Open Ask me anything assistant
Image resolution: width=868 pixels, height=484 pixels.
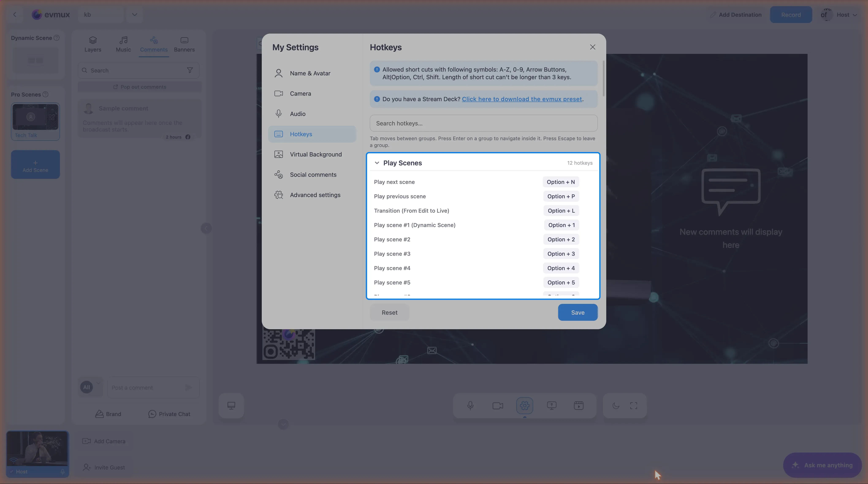(x=822, y=465)
